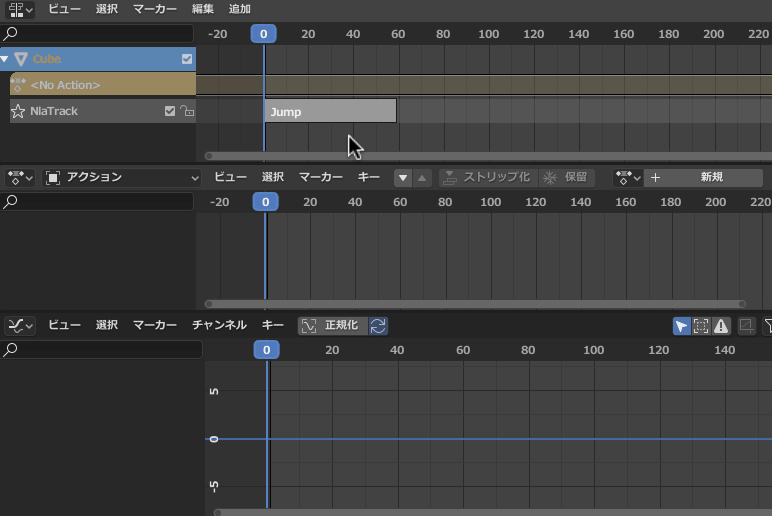Select the Jump strip

(x=330, y=111)
